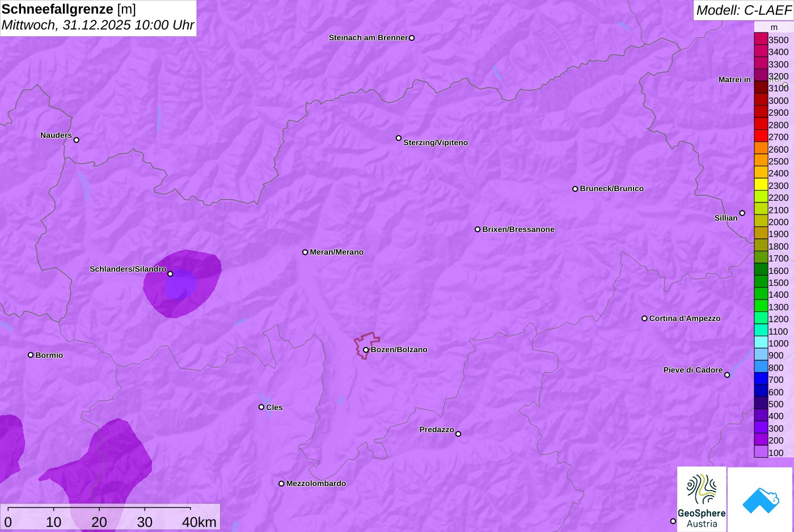Click the date Mittwoch, 31.12.2025 10:00 Uhr

click(x=98, y=25)
